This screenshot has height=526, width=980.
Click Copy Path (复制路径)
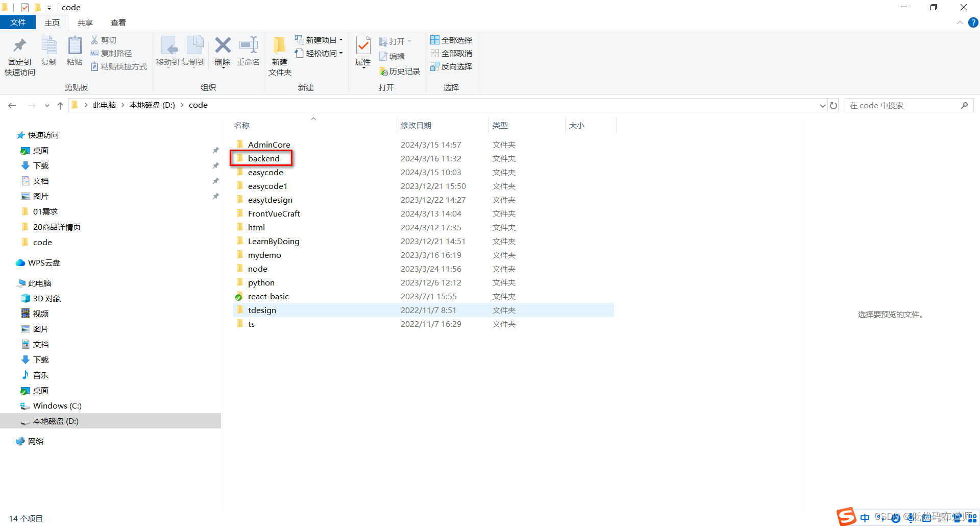tap(111, 53)
